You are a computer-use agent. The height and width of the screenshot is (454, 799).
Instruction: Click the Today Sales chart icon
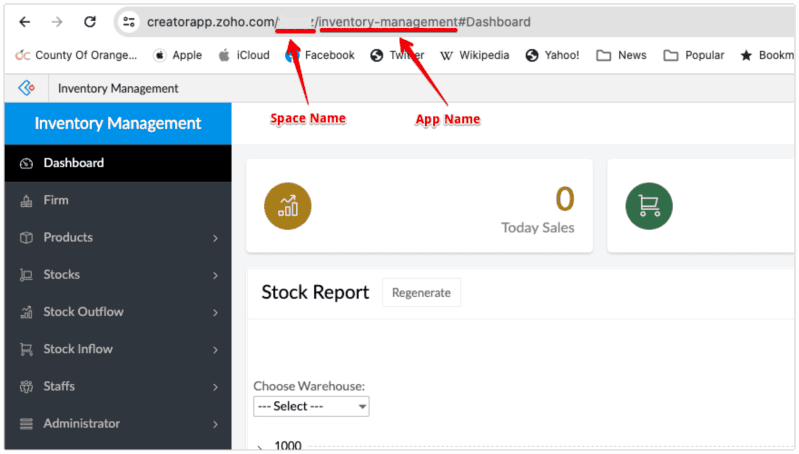288,206
